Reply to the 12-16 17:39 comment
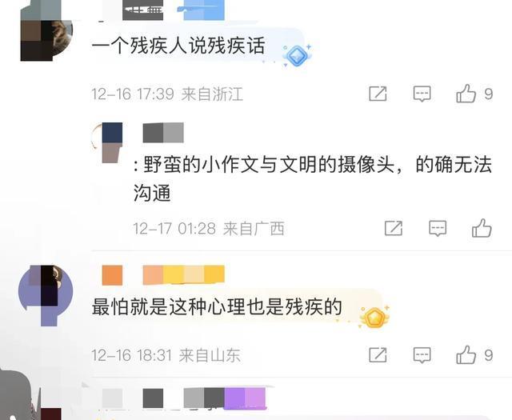The height and width of the screenshot is (420, 512). point(422,94)
